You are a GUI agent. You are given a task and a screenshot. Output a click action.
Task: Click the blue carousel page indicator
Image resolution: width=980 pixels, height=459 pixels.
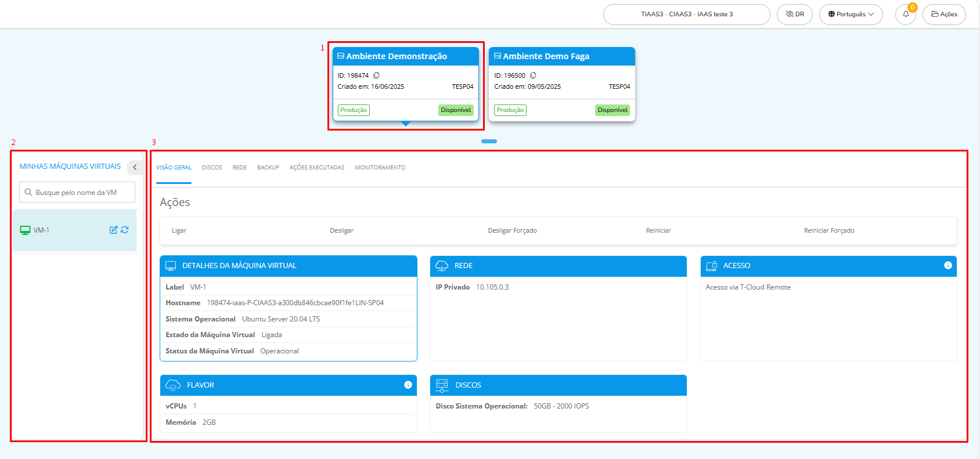click(x=489, y=141)
